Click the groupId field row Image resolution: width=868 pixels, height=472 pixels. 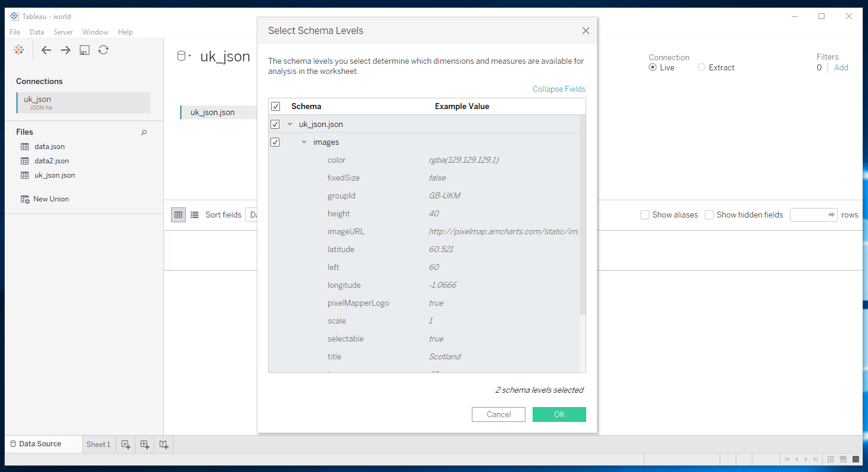pos(424,196)
